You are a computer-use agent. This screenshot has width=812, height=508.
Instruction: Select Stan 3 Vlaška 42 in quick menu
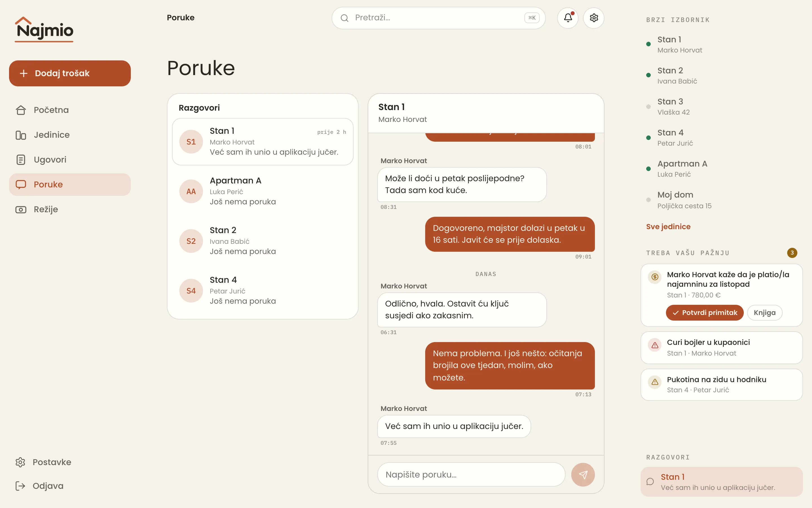721,106
